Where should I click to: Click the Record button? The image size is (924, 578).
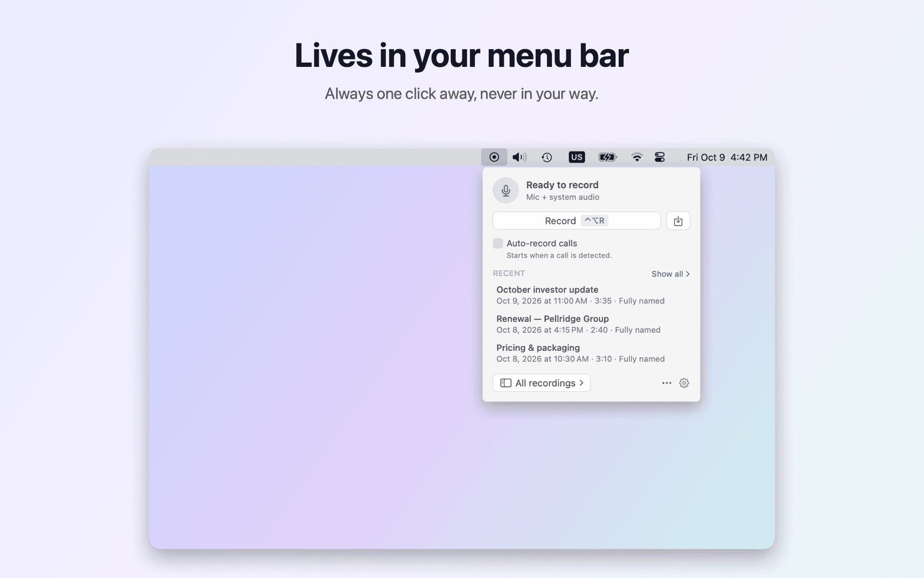pyautogui.click(x=576, y=221)
